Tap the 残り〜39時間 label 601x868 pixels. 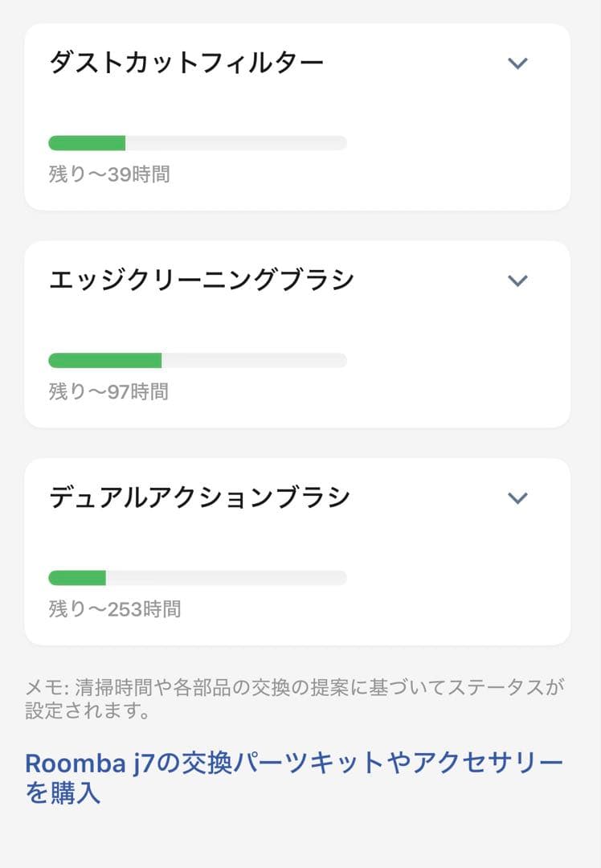pos(109,174)
